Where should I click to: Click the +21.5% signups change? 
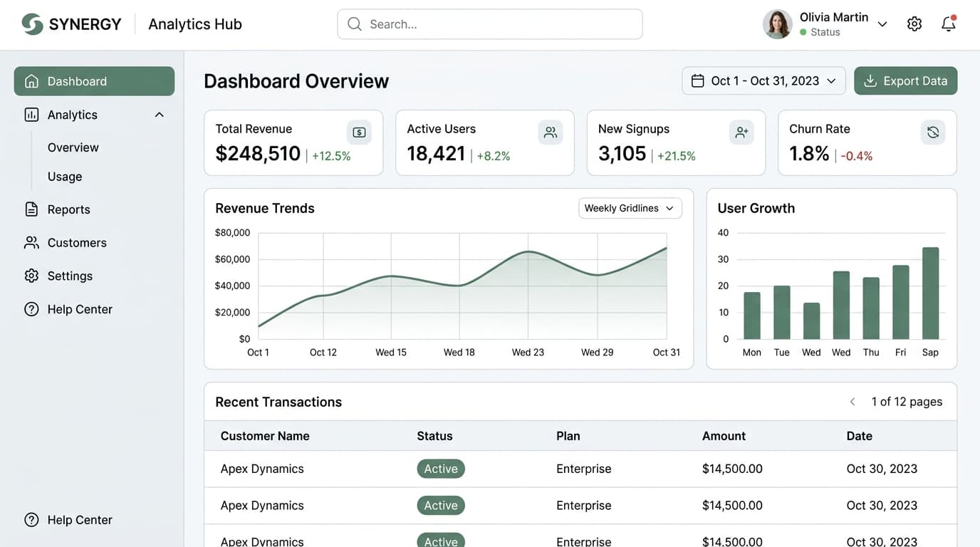[677, 156]
